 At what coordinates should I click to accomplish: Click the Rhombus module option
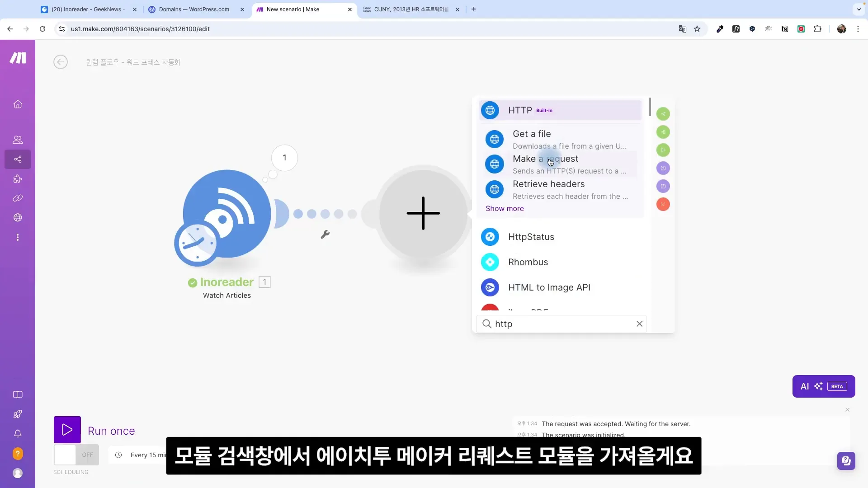(528, 262)
